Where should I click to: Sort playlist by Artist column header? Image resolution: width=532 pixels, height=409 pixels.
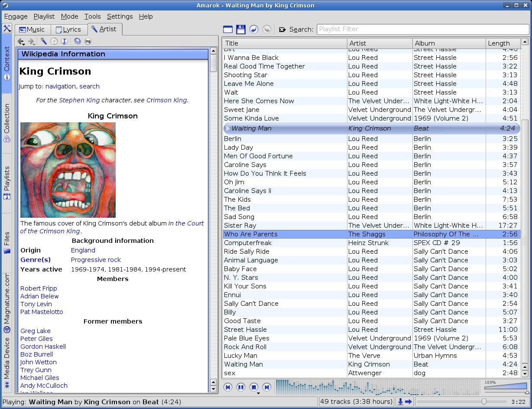(380, 43)
